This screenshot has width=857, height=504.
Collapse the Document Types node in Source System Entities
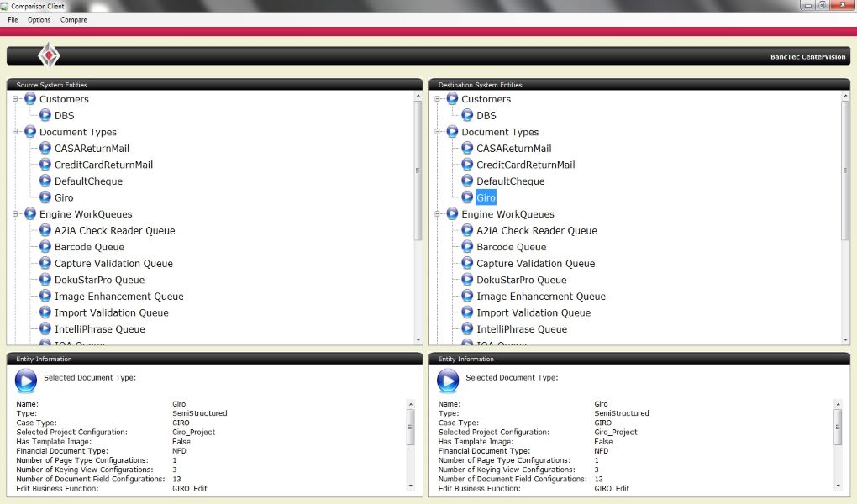point(15,132)
